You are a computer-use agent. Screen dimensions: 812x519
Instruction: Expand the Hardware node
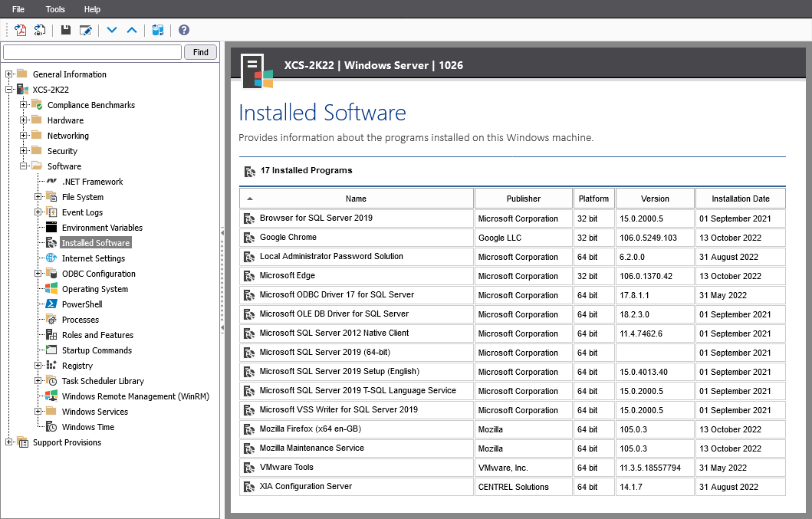click(23, 120)
